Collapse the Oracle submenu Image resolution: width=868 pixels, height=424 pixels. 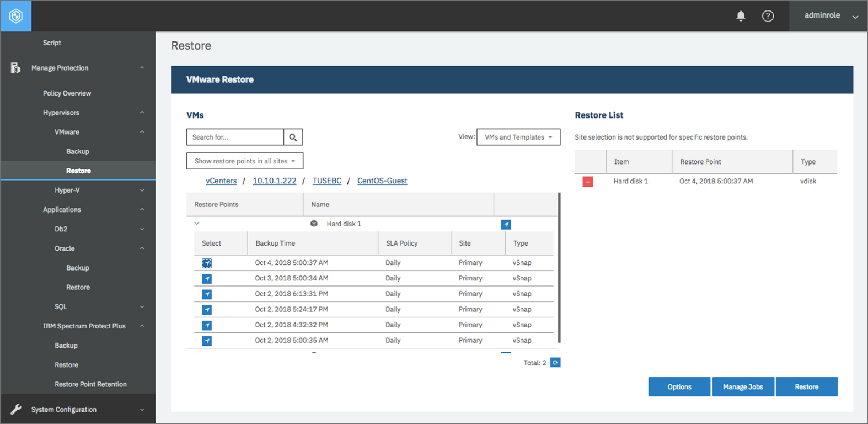click(x=142, y=248)
